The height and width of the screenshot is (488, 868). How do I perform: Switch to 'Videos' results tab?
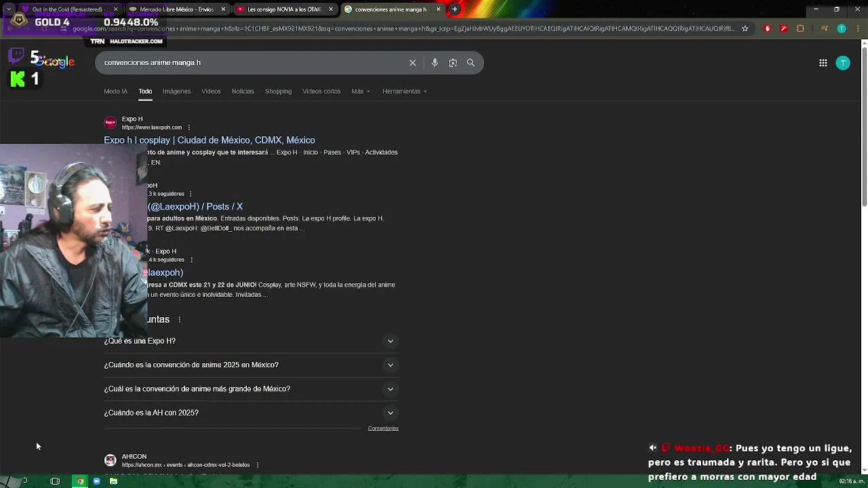click(x=211, y=91)
